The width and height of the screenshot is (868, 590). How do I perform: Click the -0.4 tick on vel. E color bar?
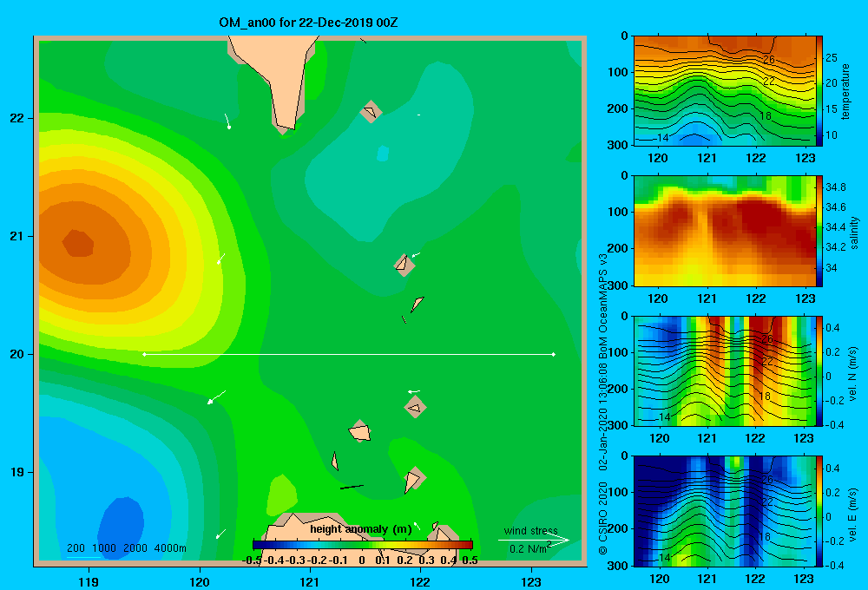(x=834, y=565)
